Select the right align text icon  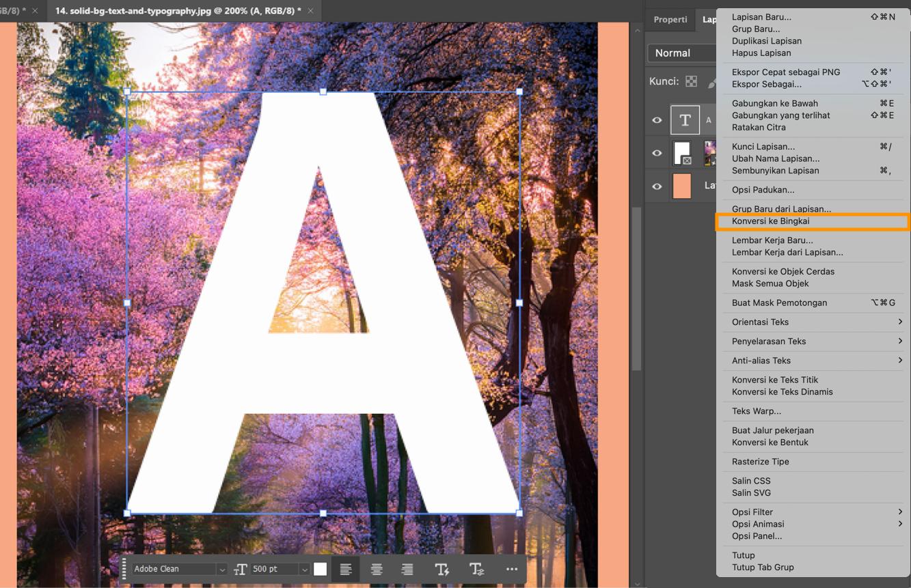tap(407, 569)
